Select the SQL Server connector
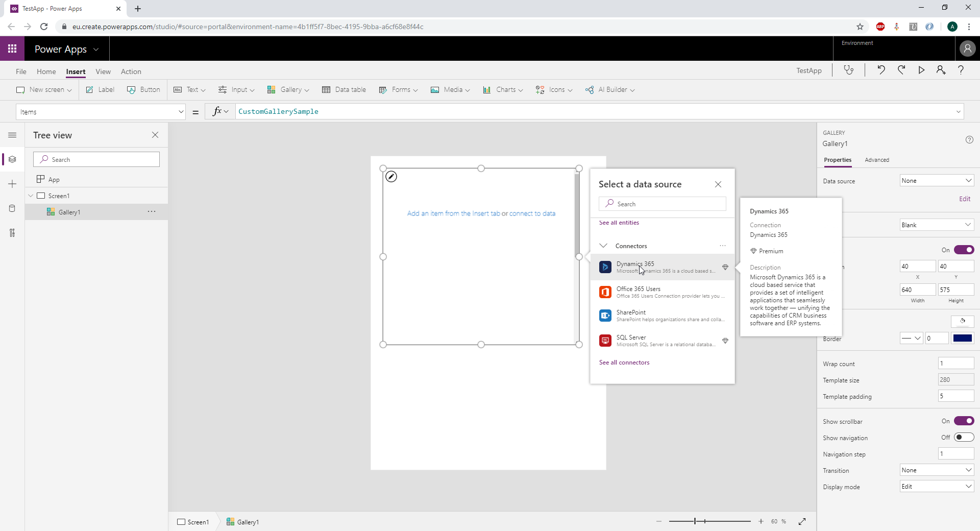This screenshot has height=531, width=980. pos(662,341)
